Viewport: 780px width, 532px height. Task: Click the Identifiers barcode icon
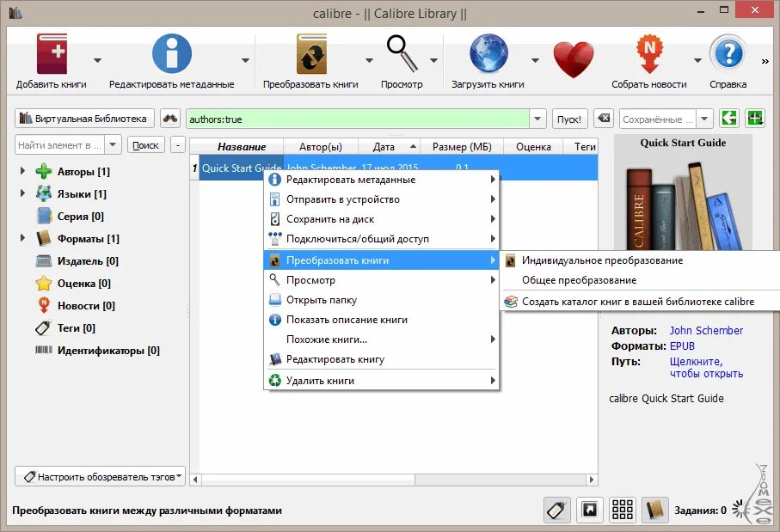click(44, 350)
